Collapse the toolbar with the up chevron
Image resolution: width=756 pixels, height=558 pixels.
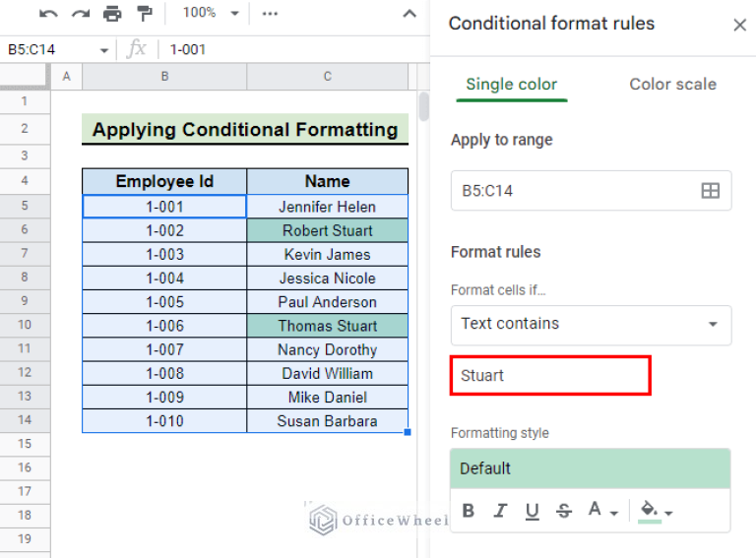point(409,14)
